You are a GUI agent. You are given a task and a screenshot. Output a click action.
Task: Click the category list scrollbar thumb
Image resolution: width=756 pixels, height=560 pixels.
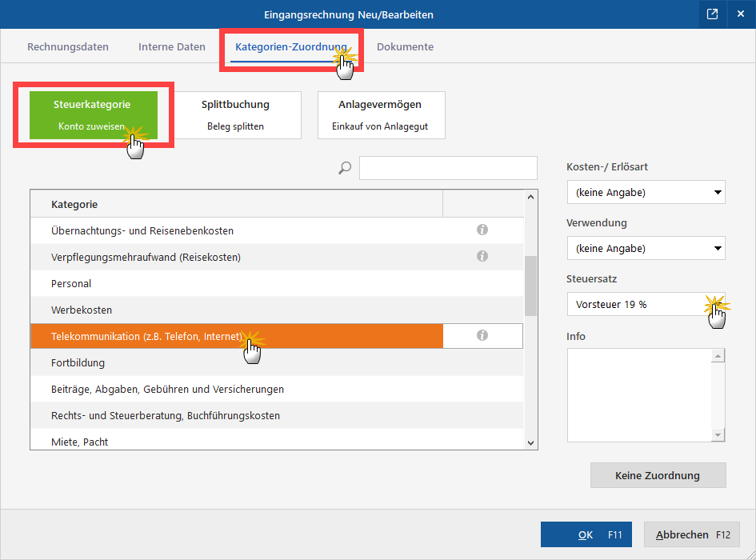(531, 286)
